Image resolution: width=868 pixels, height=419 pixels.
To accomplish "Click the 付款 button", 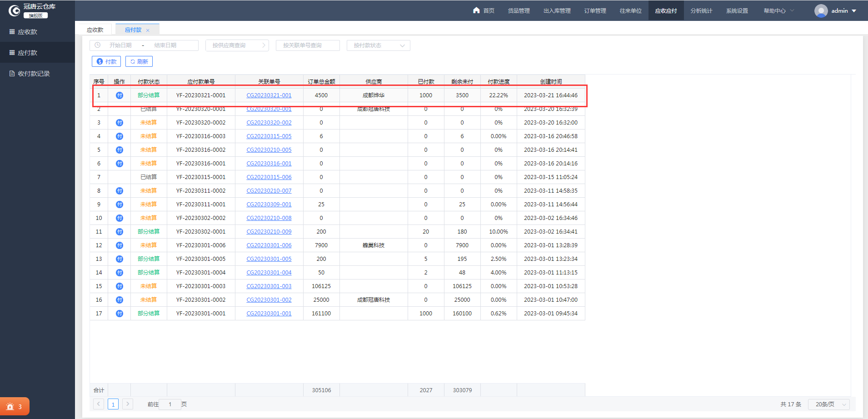I will pyautogui.click(x=107, y=61).
